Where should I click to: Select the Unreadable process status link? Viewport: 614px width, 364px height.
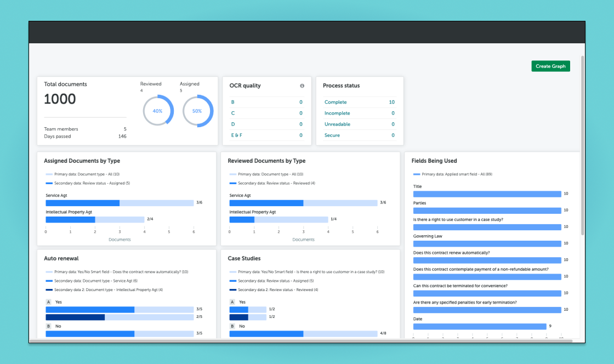[x=337, y=124]
